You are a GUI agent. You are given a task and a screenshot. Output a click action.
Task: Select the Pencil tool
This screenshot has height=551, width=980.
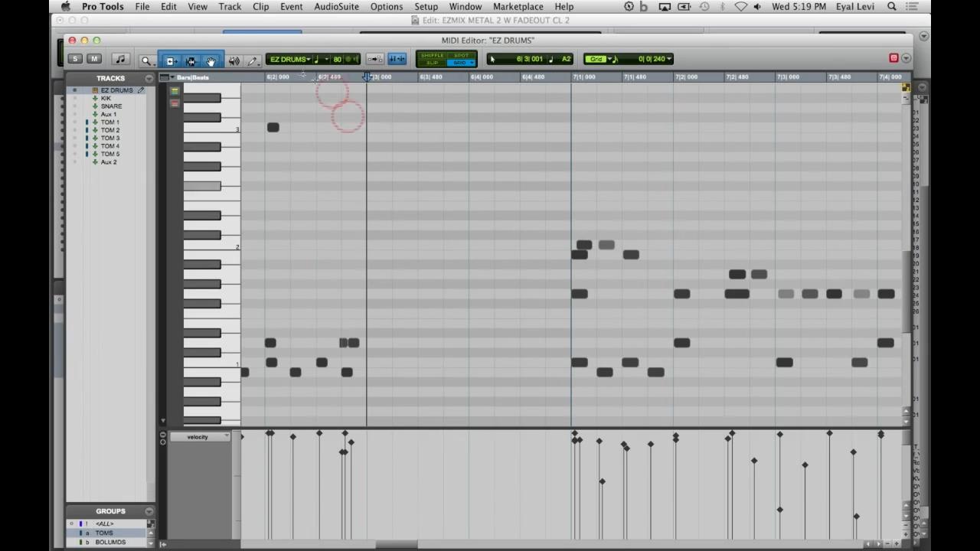tap(253, 60)
